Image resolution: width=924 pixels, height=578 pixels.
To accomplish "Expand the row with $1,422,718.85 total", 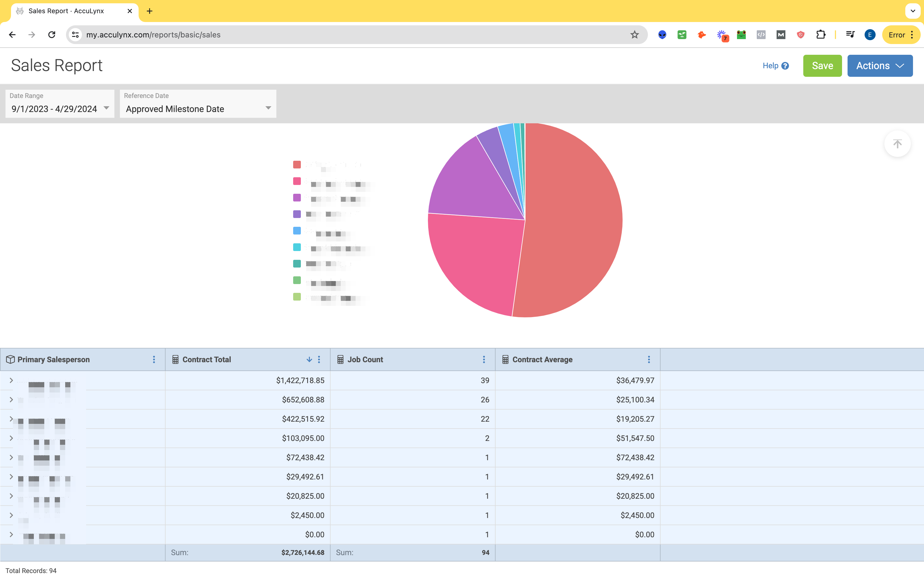I will pyautogui.click(x=11, y=380).
